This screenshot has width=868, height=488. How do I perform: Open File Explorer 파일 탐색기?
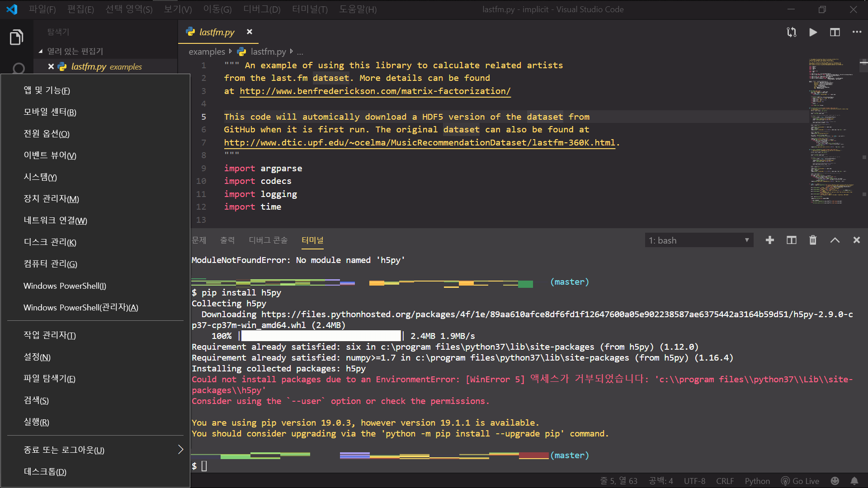tap(95, 379)
